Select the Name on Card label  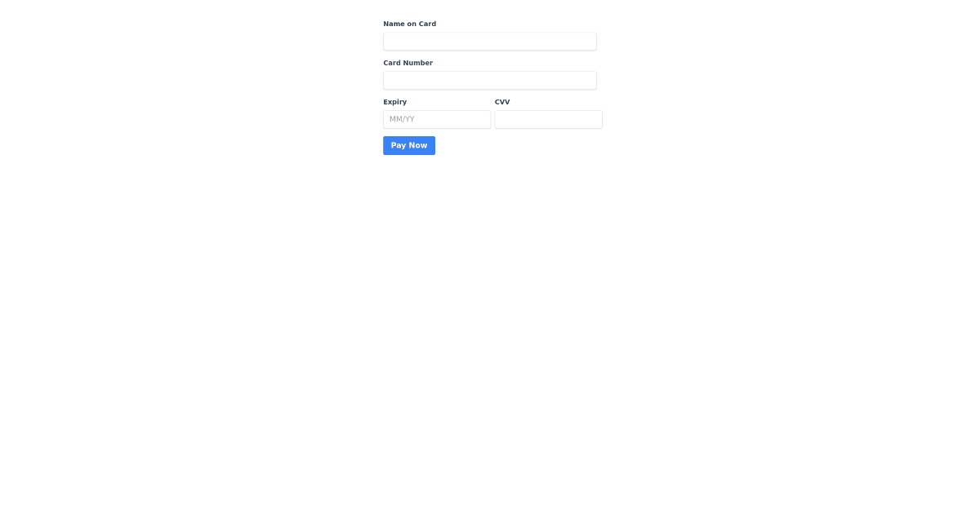click(x=409, y=24)
